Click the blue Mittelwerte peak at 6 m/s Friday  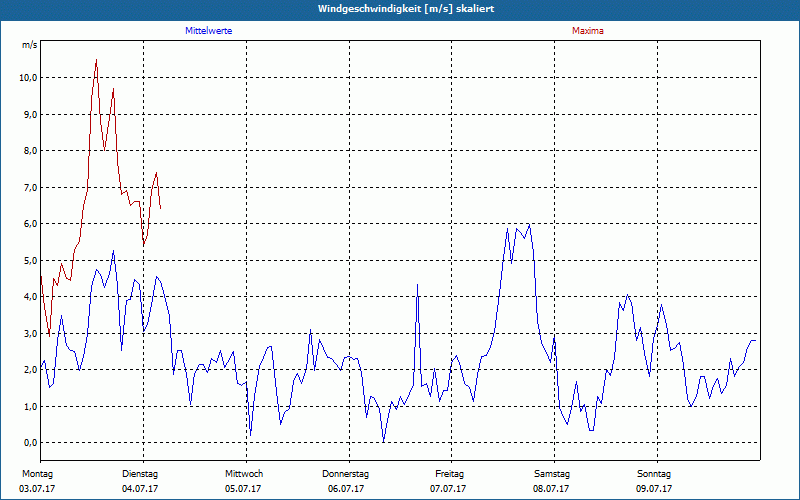point(530,225)
